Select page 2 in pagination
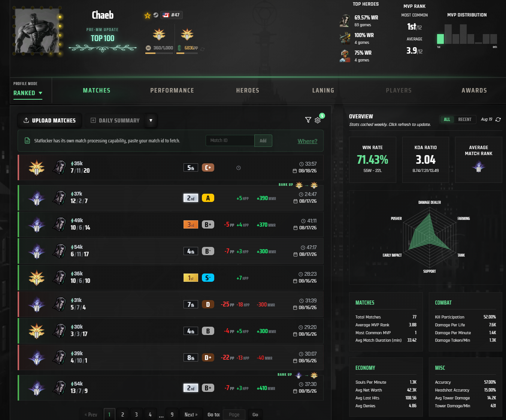 coord(122,414)
